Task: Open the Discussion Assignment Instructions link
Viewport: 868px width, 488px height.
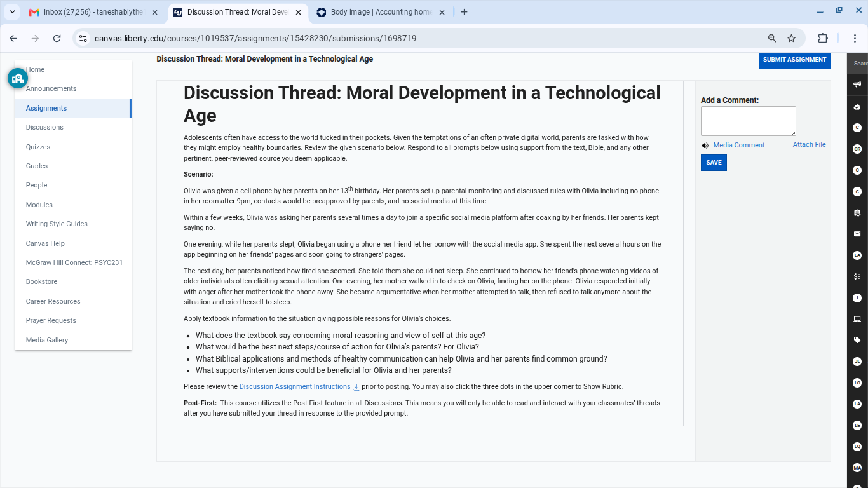Action: point(295,386)
